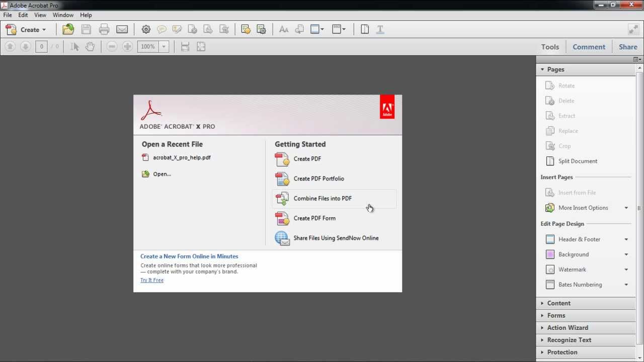Switch to the Comment pane tab
Screen dimensions: 644x362
click(589, 47)
